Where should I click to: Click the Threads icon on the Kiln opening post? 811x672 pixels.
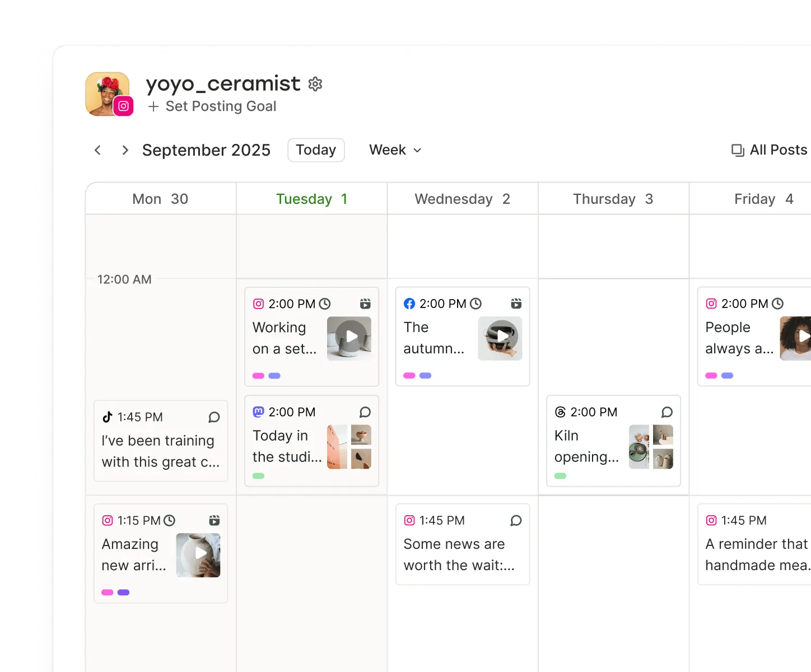click(560, 412)
